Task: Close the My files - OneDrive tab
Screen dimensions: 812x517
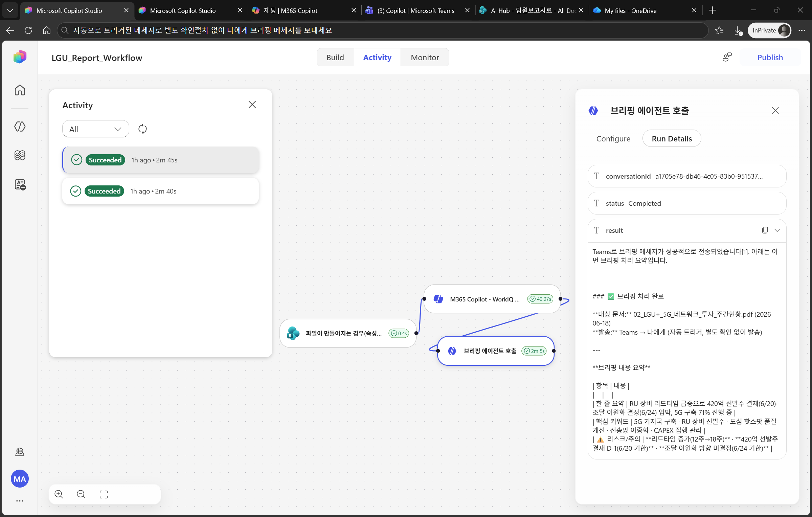Action: (694, 10)
